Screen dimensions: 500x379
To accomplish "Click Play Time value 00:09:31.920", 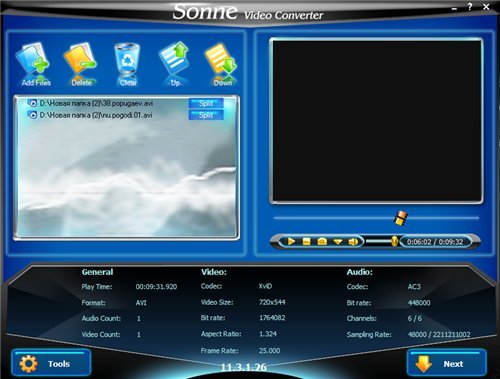I will (156, 287).
